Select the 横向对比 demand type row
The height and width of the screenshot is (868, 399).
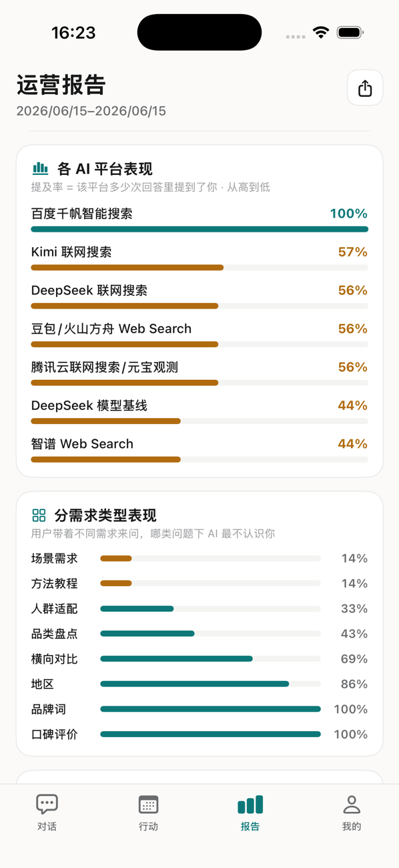(x=199, y=659)
